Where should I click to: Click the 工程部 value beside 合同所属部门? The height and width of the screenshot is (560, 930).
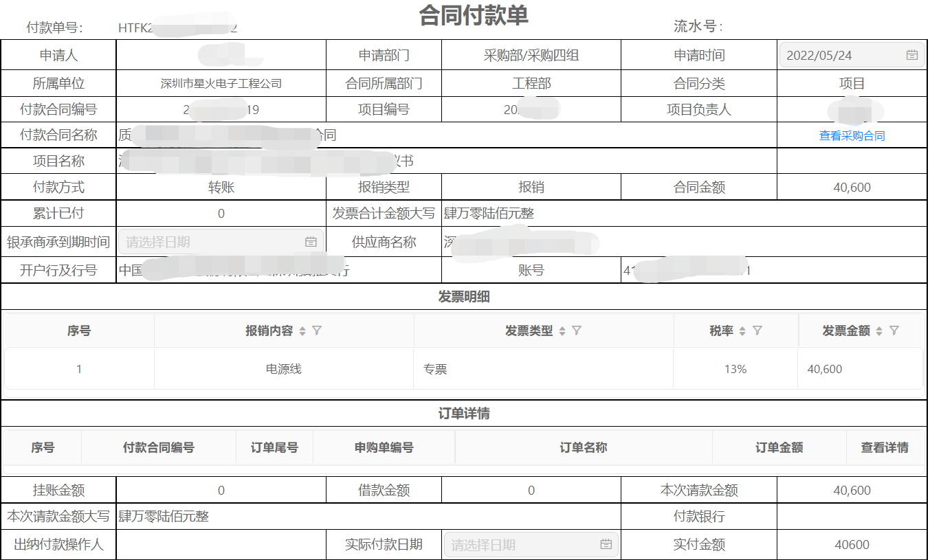click(531, 84)
